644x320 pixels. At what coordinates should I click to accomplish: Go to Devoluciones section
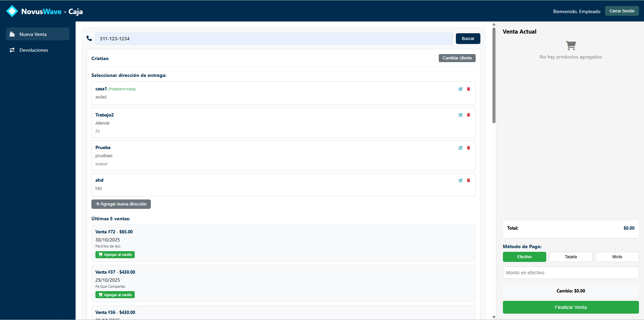coord(34,50)
